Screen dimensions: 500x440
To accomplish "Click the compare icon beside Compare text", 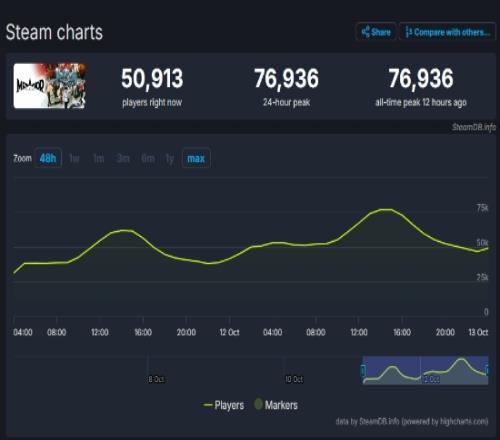I will pos(409,32).
